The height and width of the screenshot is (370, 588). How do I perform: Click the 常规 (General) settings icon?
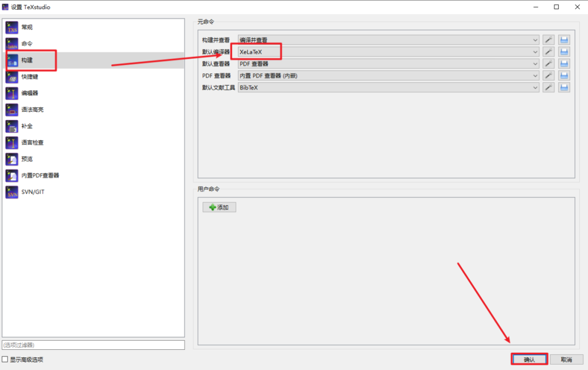tap(12, 27)
